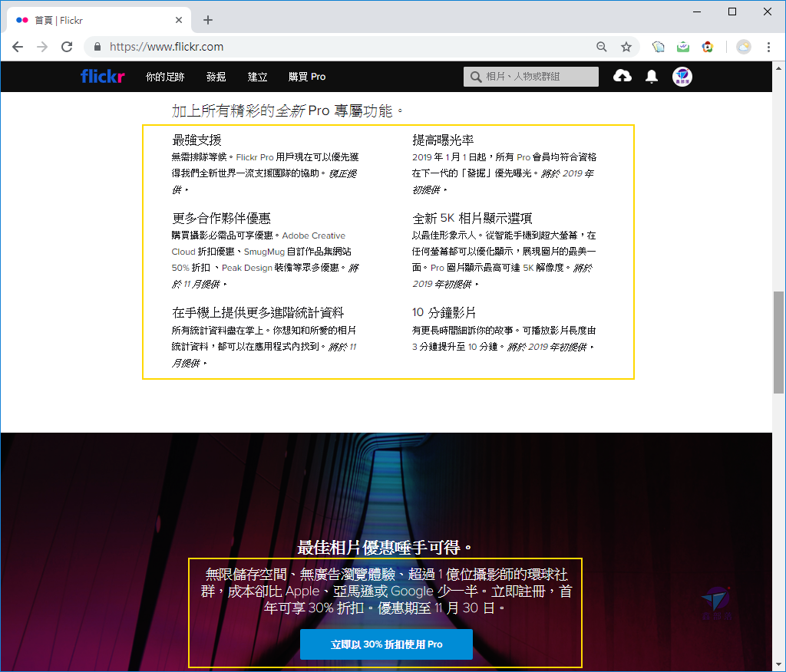Click the first extension icon next to the star

pos(658,47)
